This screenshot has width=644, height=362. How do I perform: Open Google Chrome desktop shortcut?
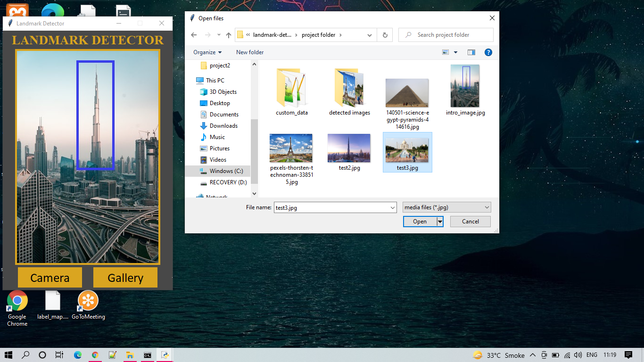17,309
